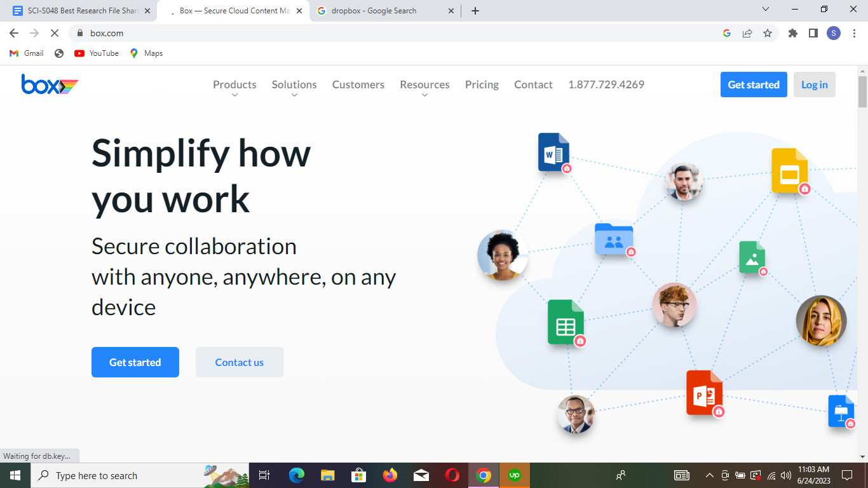Stop loading the page
Viewport: 868px width, 488px height.
[x=55, y=33]
